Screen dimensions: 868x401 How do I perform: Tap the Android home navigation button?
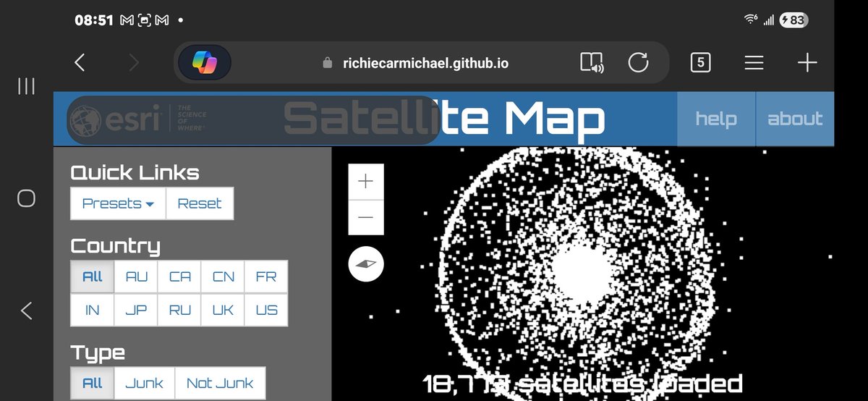pyautogui.click(x=26, y=198)
